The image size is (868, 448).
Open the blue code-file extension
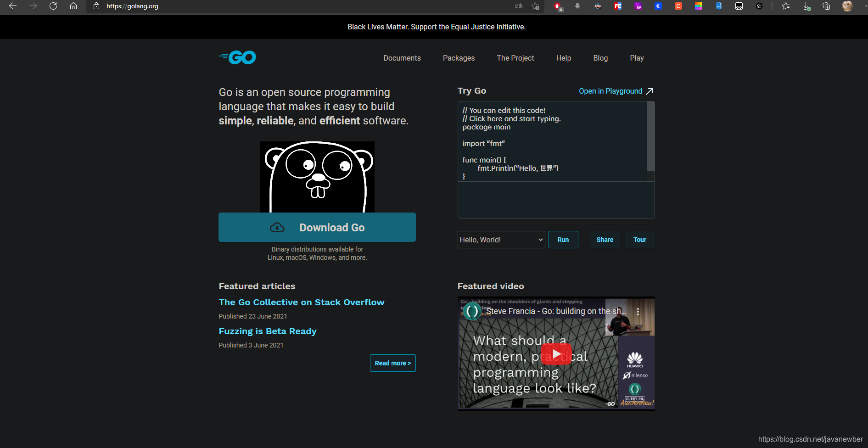coord(719,6)
